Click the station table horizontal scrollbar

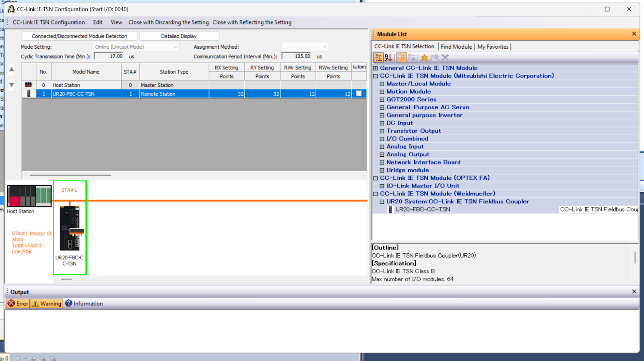point(70,175)
